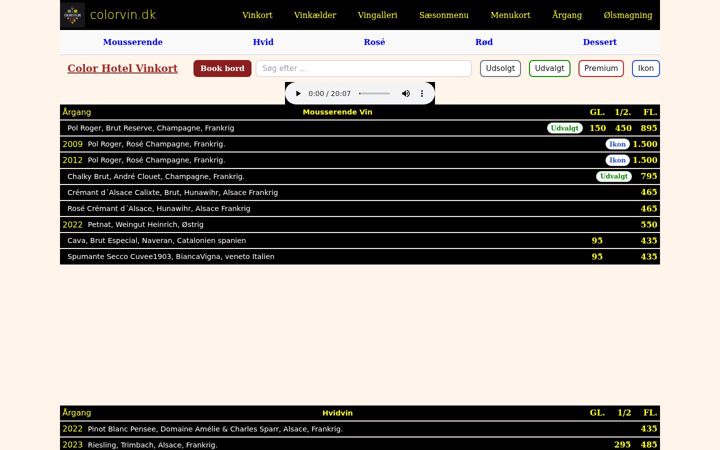
Task: Jump to Dessert wine section
Action: [600, 42]
